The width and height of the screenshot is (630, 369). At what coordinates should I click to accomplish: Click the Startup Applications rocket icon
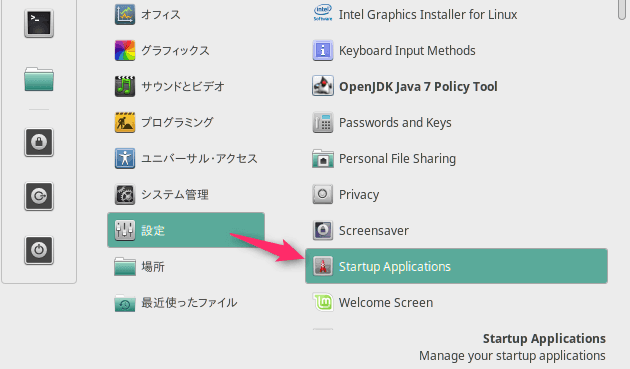click(x=323, y=266)
